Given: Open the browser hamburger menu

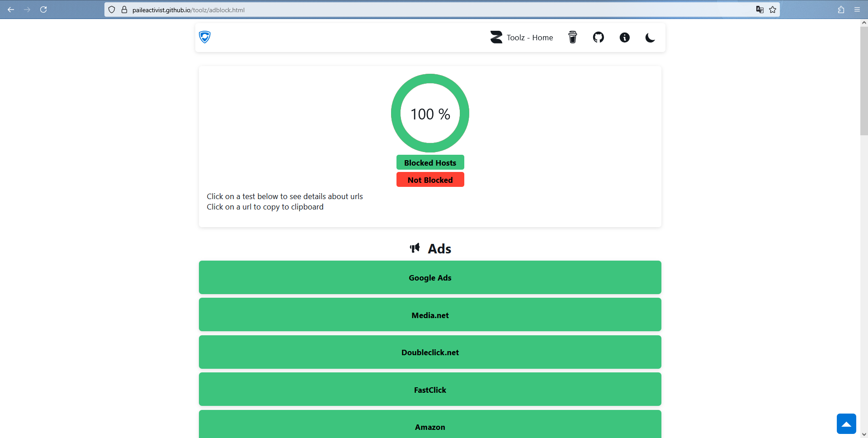Looking at the screenshot, I should pyautogui.click(x=857, y=10).
